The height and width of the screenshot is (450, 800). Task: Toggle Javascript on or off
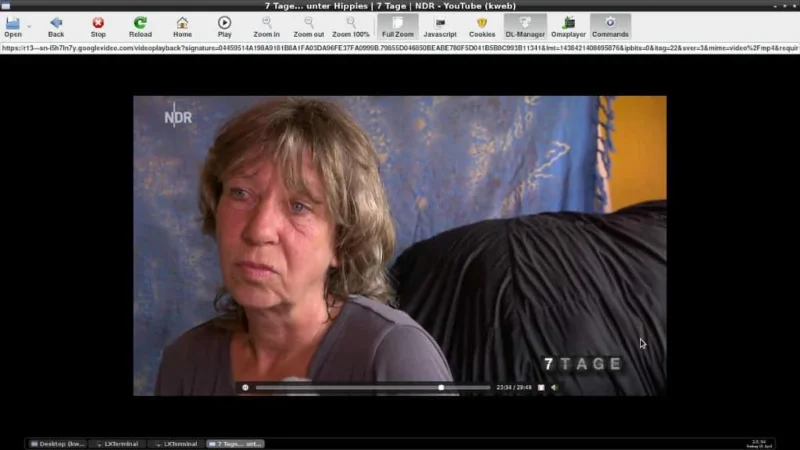click(x=440, y=27)
